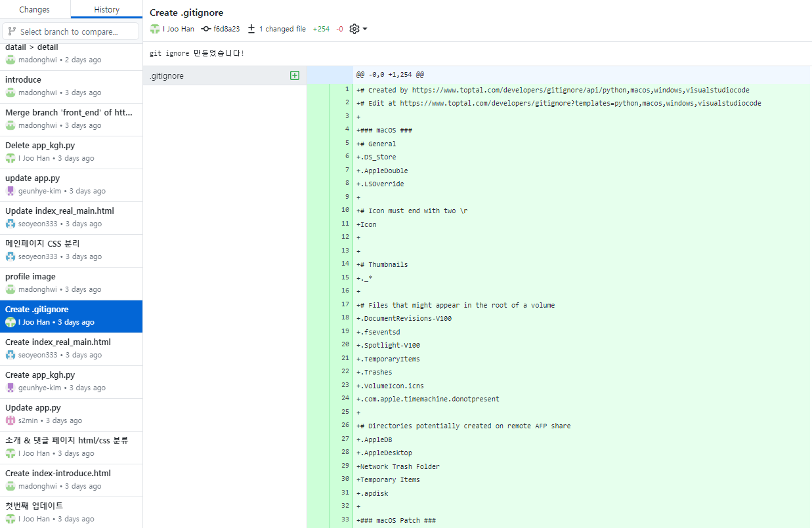This screenshot has height=528, width=812.
Task: Click the branch icon in compare field
Action: (12, 31)
